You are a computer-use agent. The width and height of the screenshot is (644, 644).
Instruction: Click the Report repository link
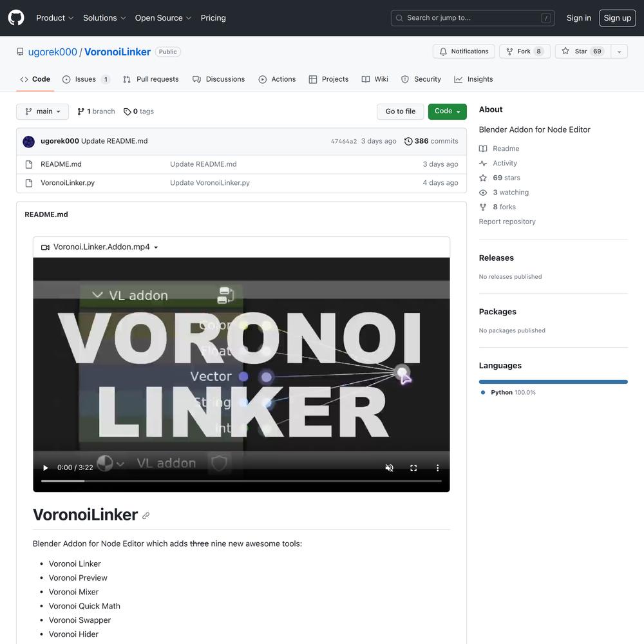(507, 222)
